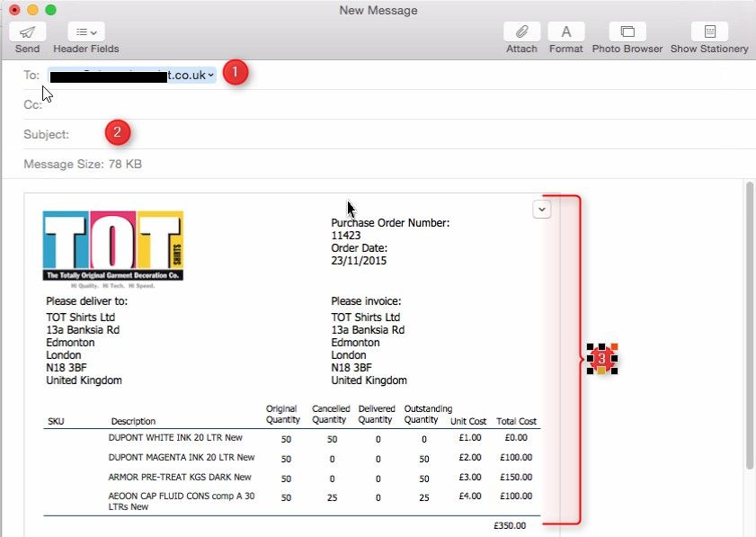Select the red annotation marker 3
The image size is (756, 537).
pos(601,359)
